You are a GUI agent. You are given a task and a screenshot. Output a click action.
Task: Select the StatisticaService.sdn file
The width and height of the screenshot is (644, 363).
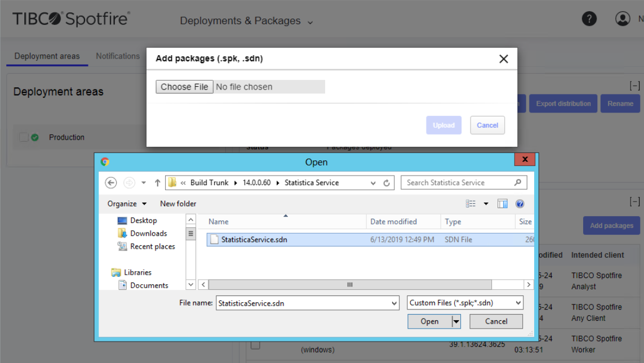click(x=254, y=240)
